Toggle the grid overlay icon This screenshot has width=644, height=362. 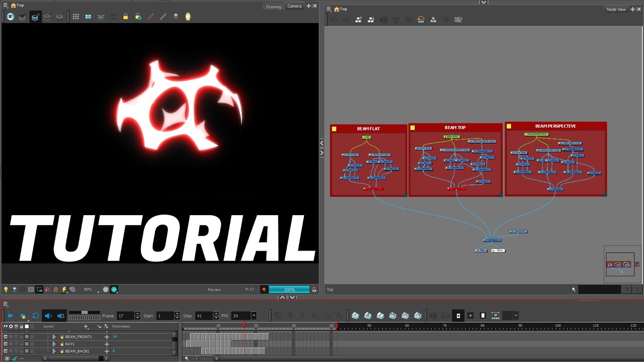click(x=75, y=17)
